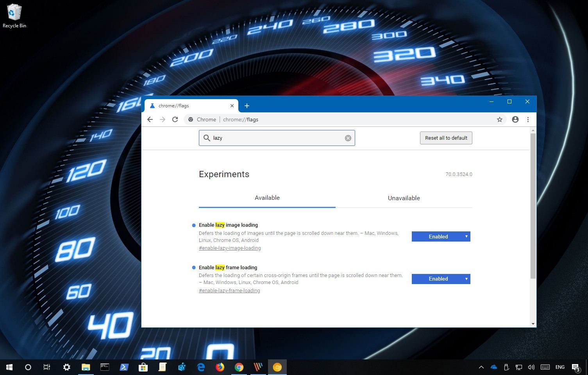
Task: Switch to the Unavailable tab
Action: pyautogui.click(x=404, y=198)
